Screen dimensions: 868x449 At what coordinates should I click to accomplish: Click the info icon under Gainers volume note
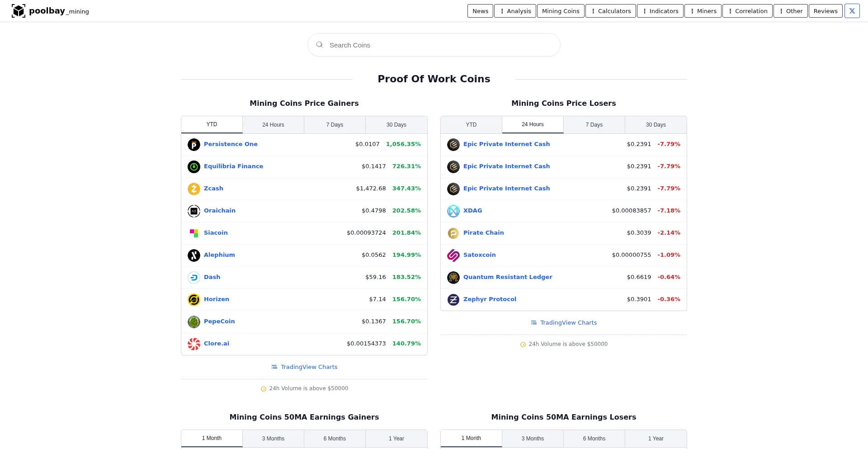click(x=264, y=389)
